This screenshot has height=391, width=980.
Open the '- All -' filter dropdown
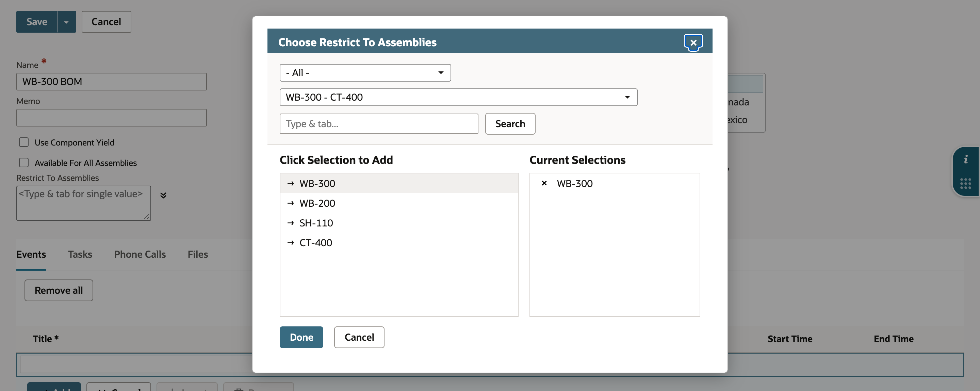point(365,72)
